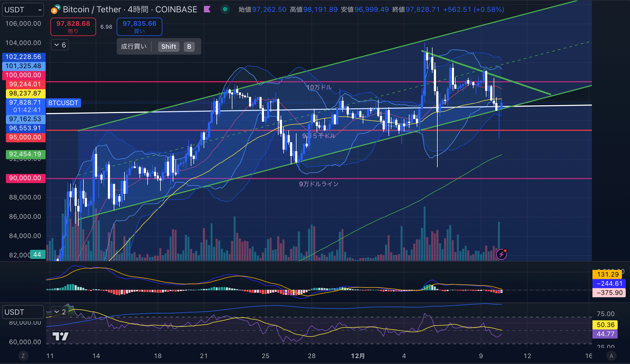
Task: Select the red 100,000.00 line label
Action: 24,75
